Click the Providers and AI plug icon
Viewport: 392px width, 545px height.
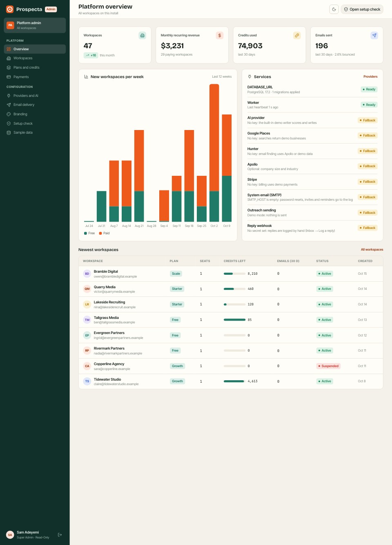tap(9, 96)
